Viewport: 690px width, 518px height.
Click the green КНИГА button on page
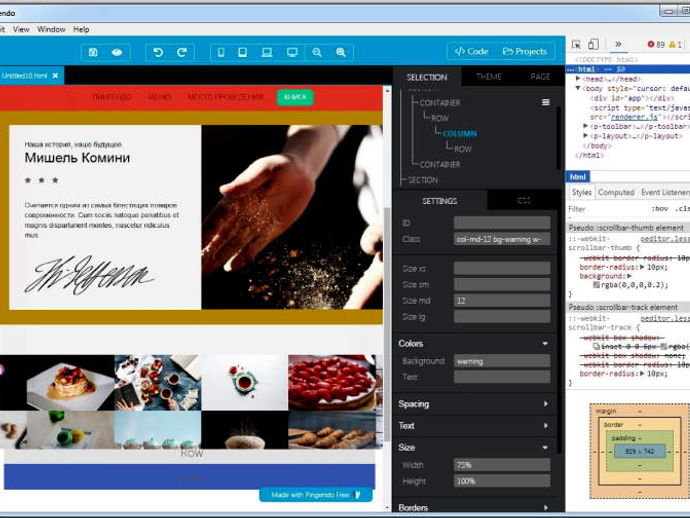pyautogui.click(x=295, y=97)
